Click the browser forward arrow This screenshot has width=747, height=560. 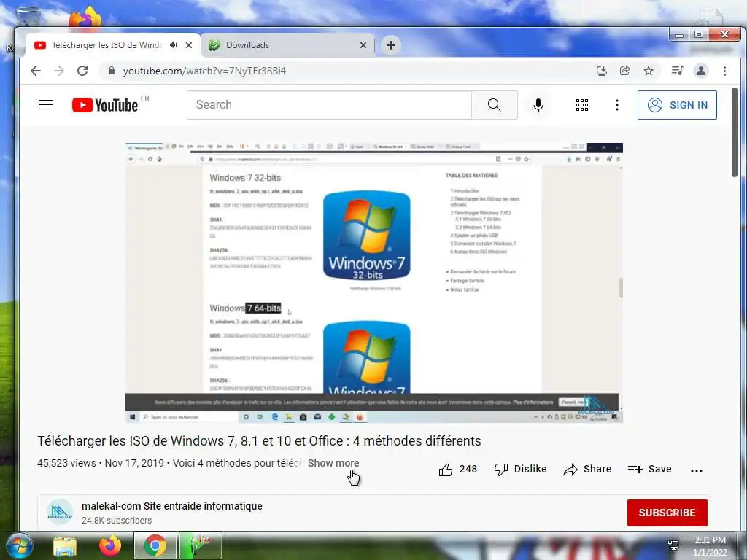click(59, 71)
